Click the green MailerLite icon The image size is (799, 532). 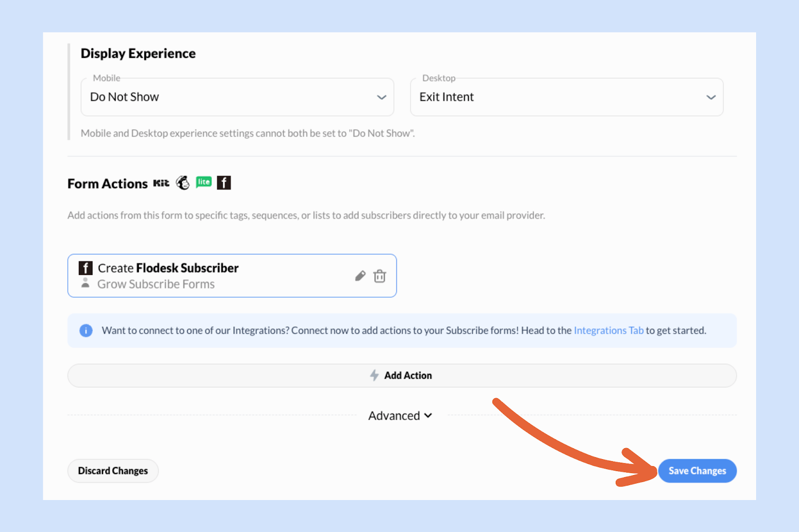point(204,182)
